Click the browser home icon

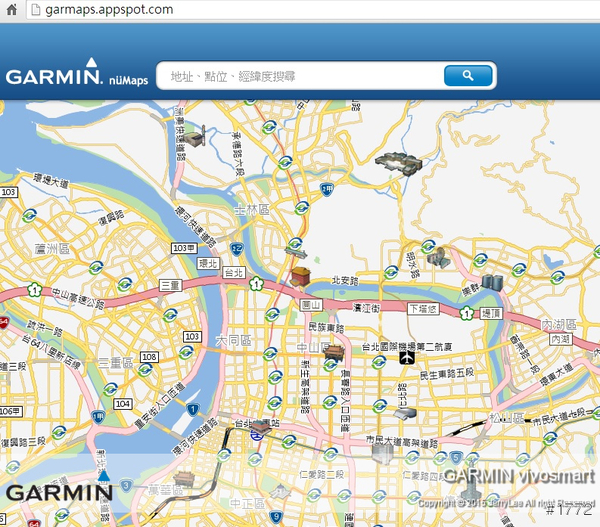tap(9, 9)
